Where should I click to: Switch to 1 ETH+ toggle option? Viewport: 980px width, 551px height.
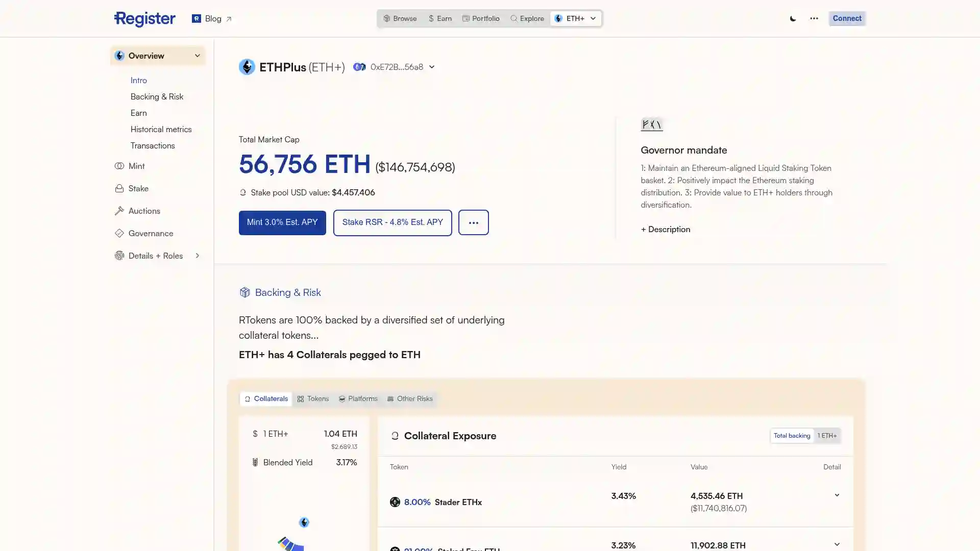pos(827,436)
